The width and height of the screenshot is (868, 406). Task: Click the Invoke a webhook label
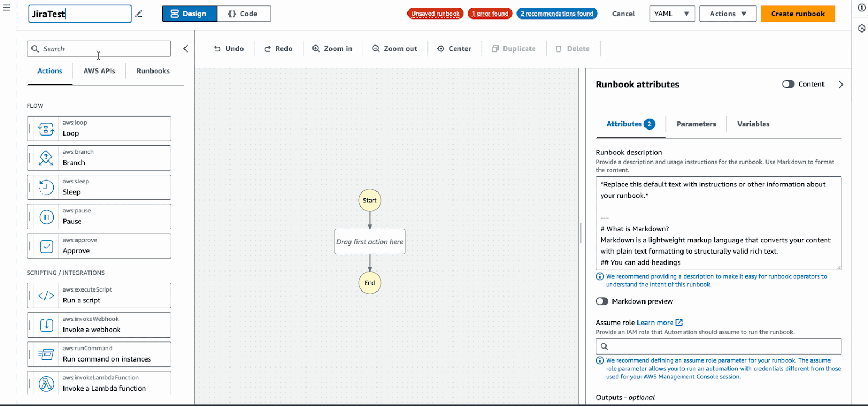(92, 330)
